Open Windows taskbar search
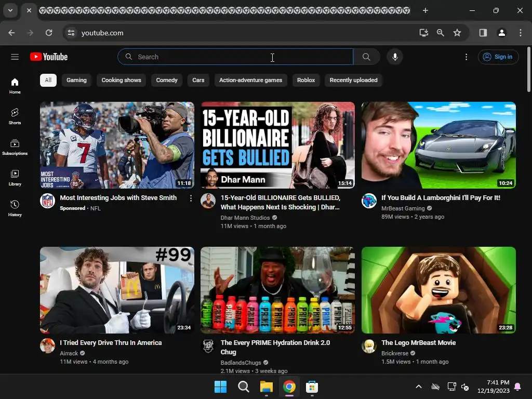This screenshot has width=532, height=399. tap(243, 387)
